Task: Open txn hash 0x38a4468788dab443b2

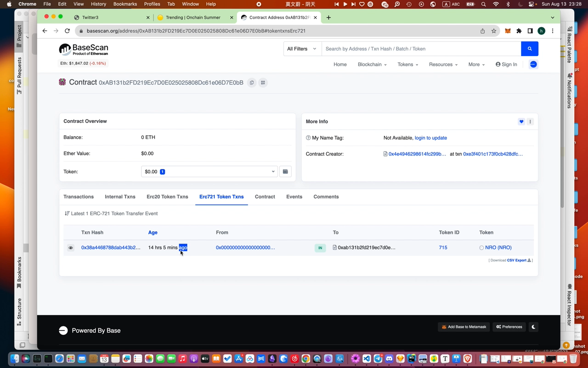Action: [111, 247]
